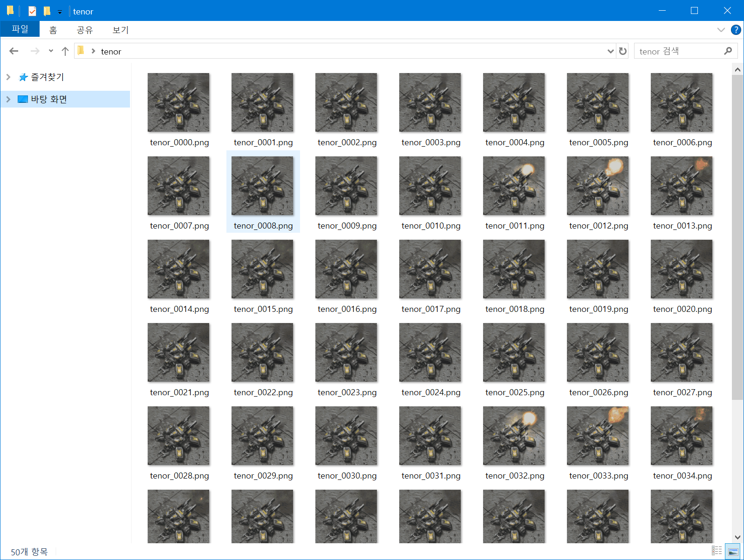Expand the Desktop tree node
Screen dimensions: 744x560
8,99
